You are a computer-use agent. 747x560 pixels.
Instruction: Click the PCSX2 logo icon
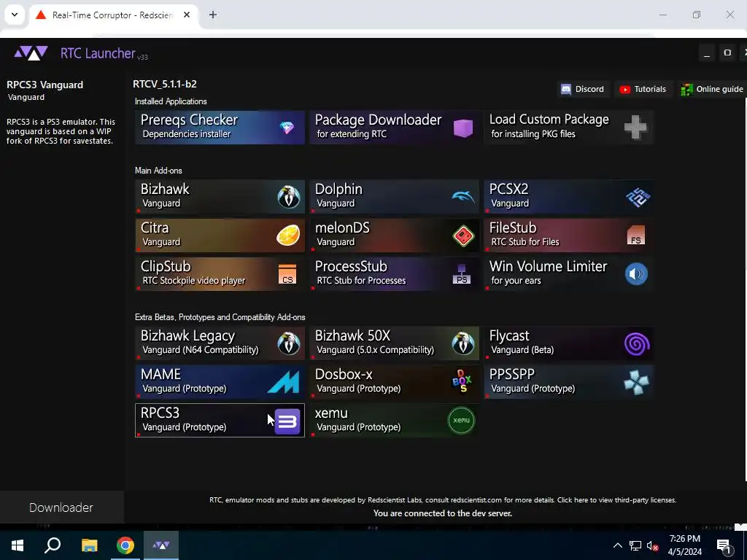638,197
